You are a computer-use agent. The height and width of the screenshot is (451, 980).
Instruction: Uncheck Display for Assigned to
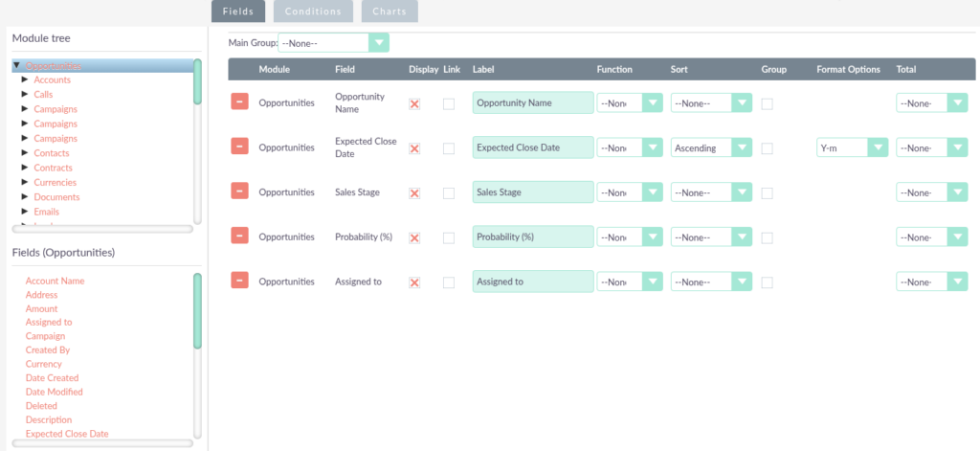coord(413,282)
